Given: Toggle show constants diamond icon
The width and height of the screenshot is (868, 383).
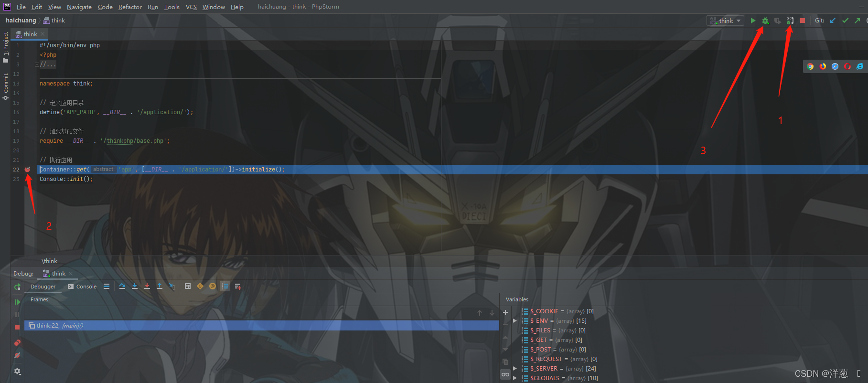Looking at the screenshot, I should (x=200, y=287).
